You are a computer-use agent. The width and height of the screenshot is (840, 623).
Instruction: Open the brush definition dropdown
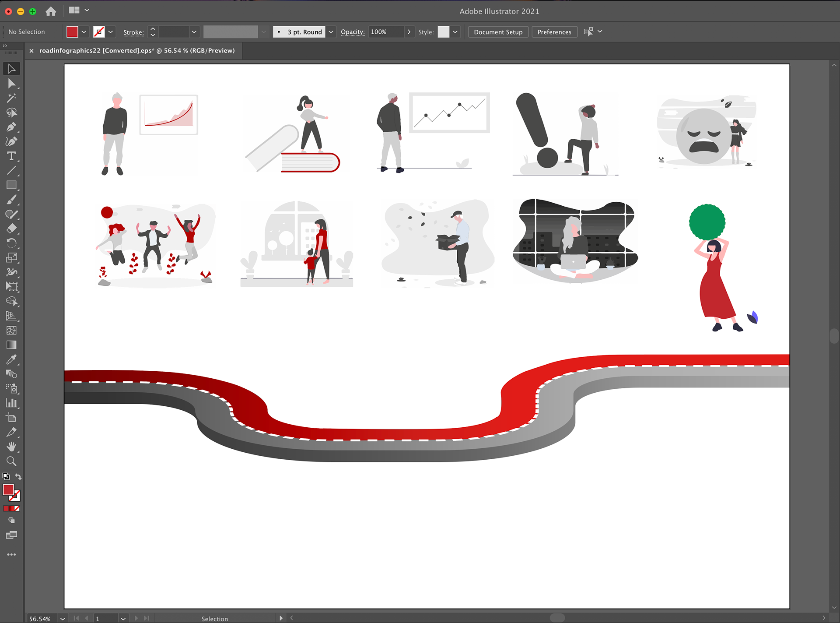[x=331, y=32]
